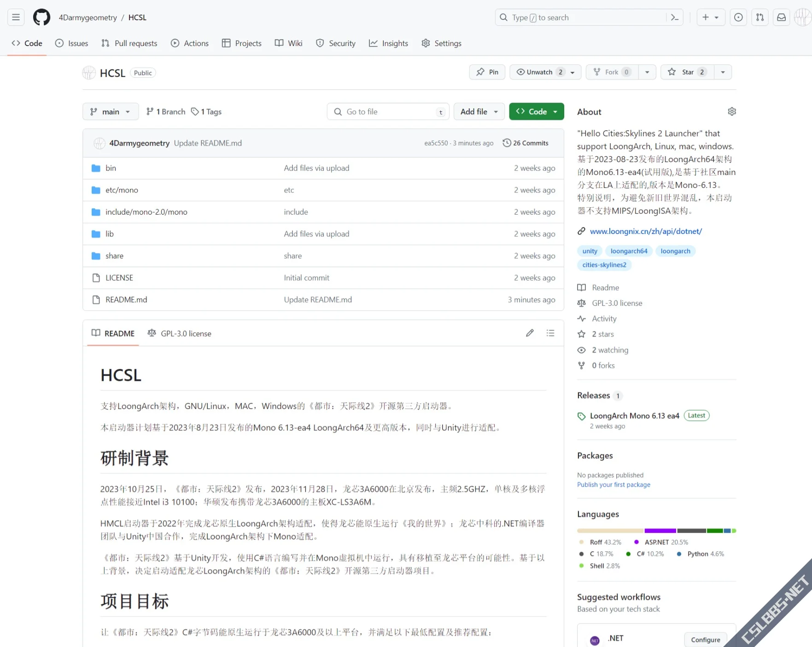
Task: Open the command palette icon
Action: coord(675,17)
